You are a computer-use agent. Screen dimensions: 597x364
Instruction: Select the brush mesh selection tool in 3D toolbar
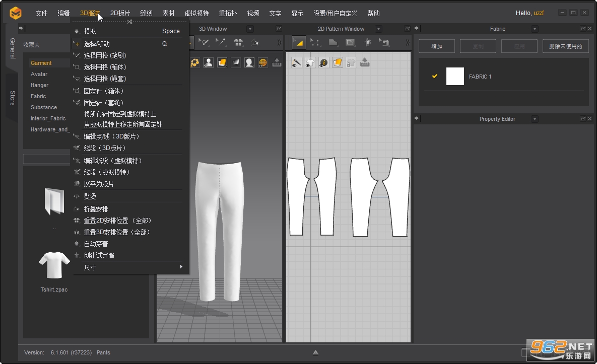tap(205, 42)
